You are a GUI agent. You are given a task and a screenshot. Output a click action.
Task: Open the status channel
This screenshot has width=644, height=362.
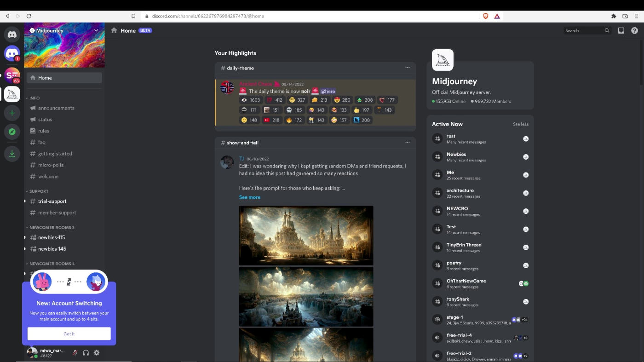tap(64, 120)
